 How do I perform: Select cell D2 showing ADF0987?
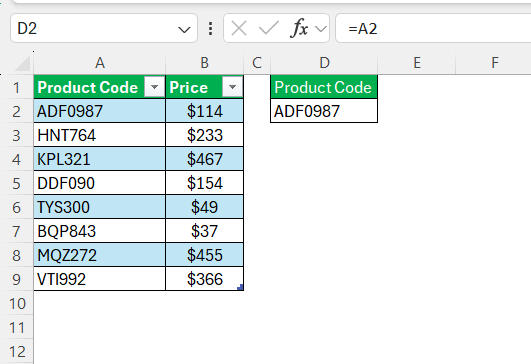324,111
